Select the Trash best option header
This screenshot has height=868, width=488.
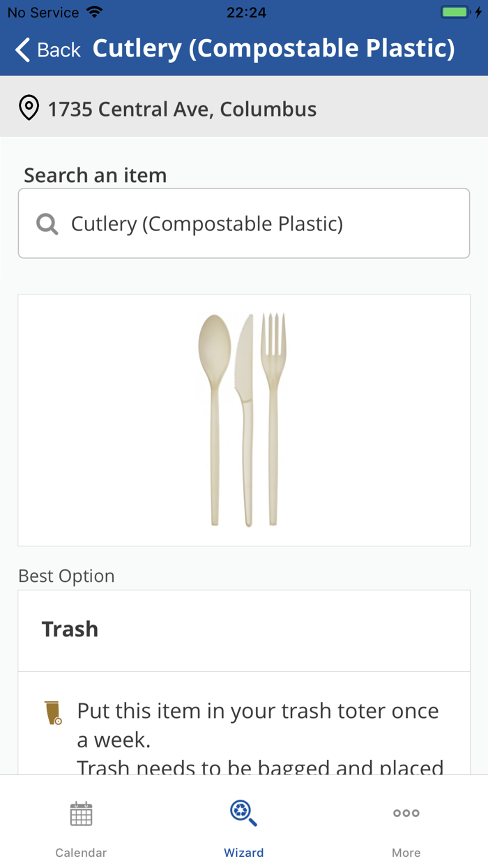tap(70, 629)
